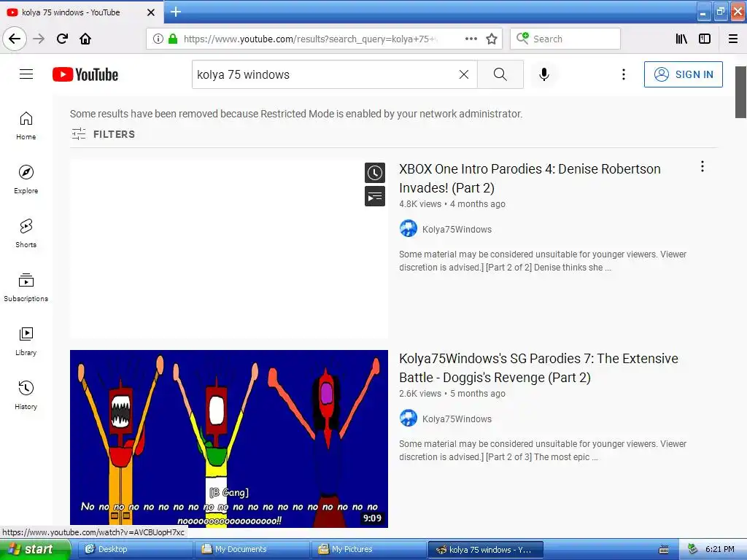Screen dimensions: 747x560
Task: Open the Home section in sidebar
Action: click(26, 125)
